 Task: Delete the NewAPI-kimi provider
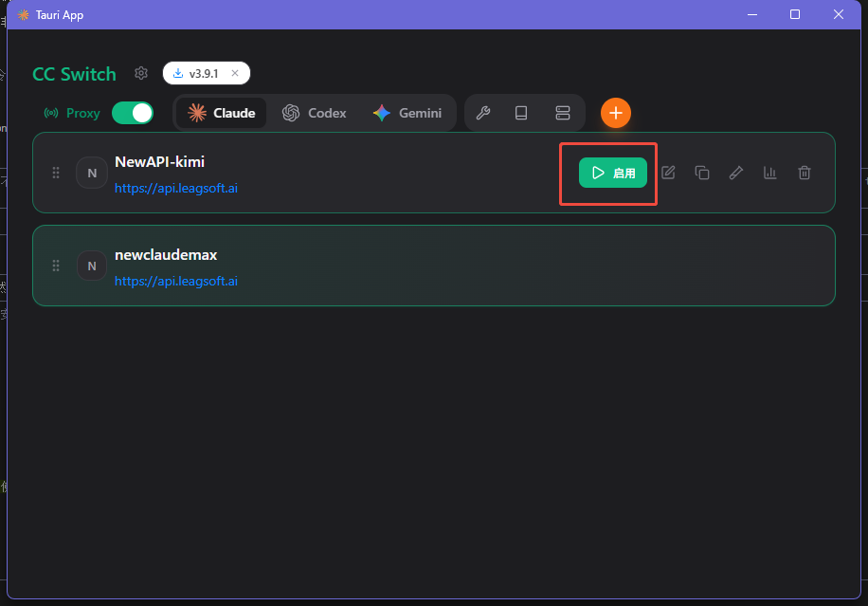click(805, 173)
